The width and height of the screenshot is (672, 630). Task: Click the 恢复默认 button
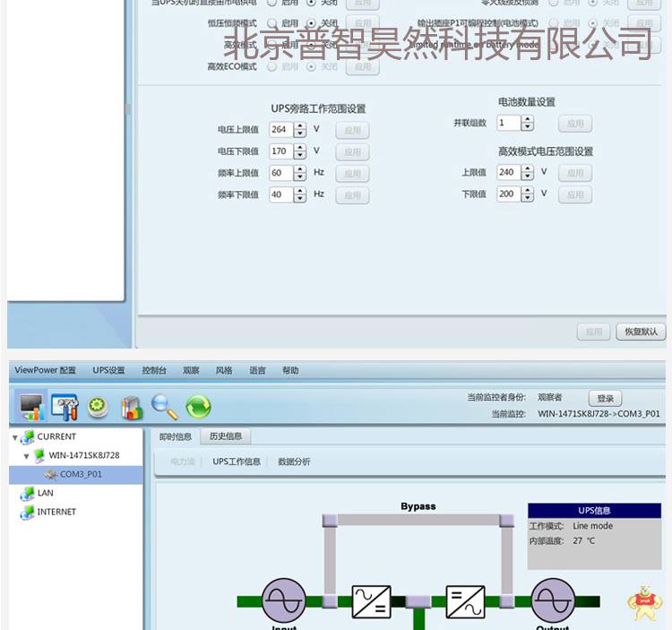pyautogui.click(x=641, y=332)
